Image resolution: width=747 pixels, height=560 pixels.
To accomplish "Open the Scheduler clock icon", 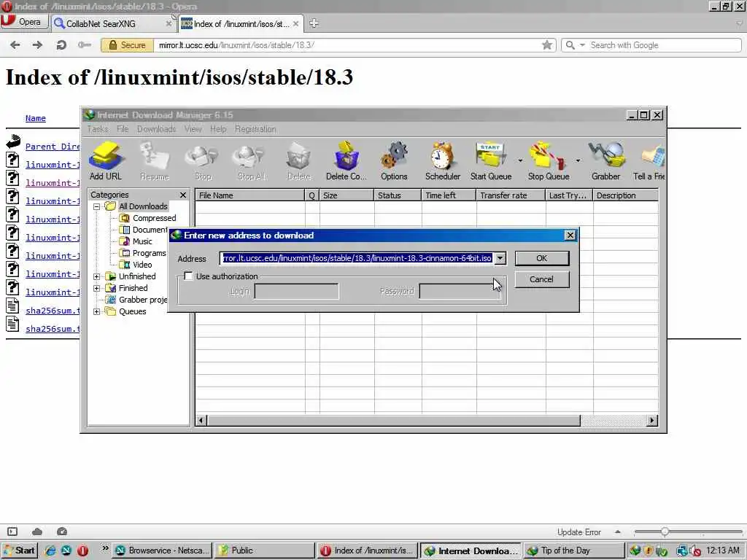I will click(443, 161).
